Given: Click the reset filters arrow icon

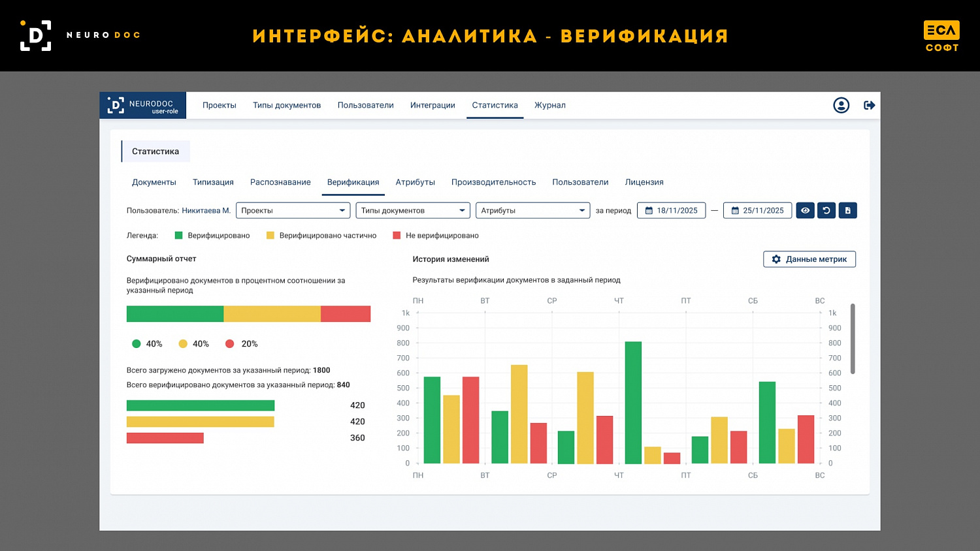Looking at the screenshot, I should click(826, 210).
